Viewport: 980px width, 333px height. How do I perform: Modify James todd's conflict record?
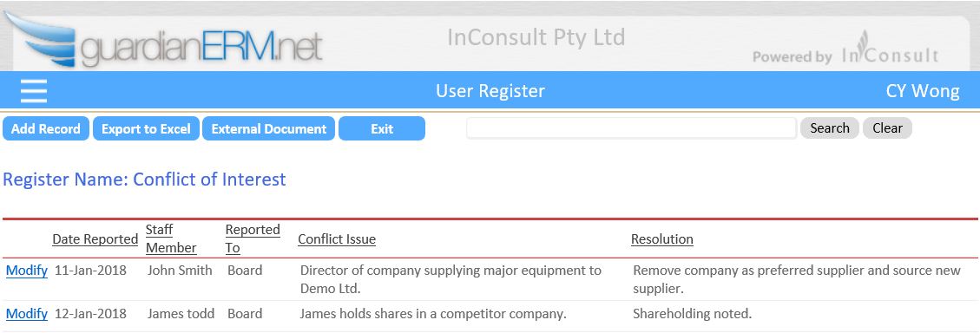tap(27, 314)
